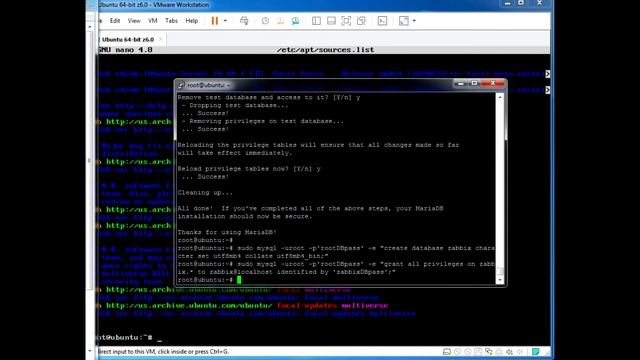The height and width of the screenshot is (360, 640).
Task: Click the VM console prompt at bottom
Action: tap(130, 338)
